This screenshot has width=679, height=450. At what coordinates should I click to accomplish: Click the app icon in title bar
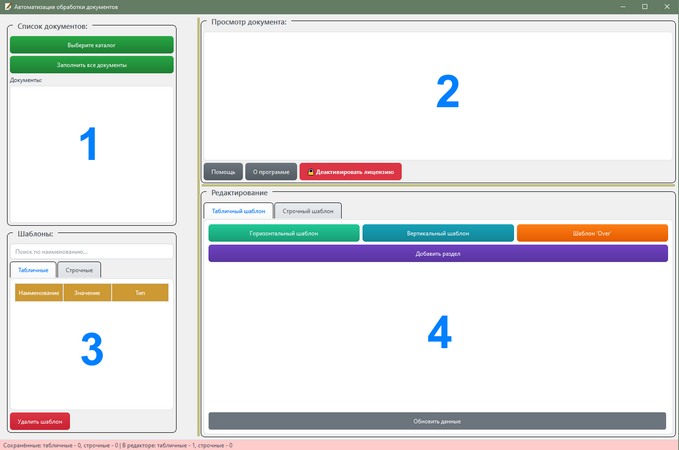click(7, 6)
